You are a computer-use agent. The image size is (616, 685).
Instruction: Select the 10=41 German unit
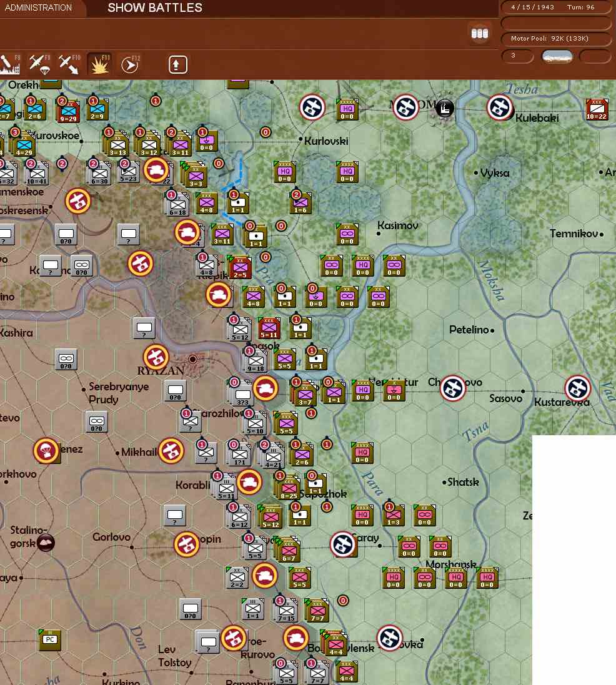37,174
